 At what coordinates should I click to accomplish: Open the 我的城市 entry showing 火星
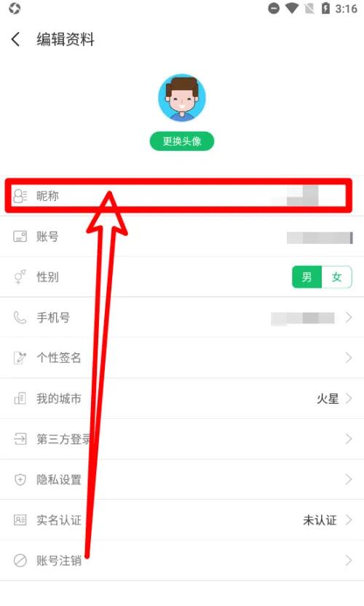[x=182, y=398]
